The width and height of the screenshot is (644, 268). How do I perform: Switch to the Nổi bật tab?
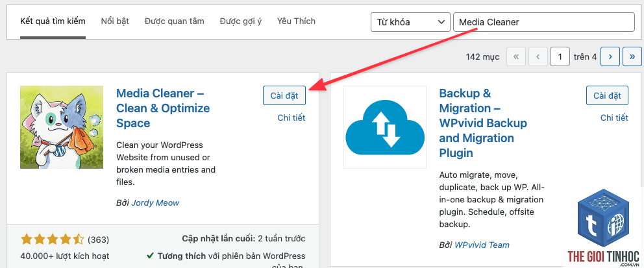click(115, 21)
